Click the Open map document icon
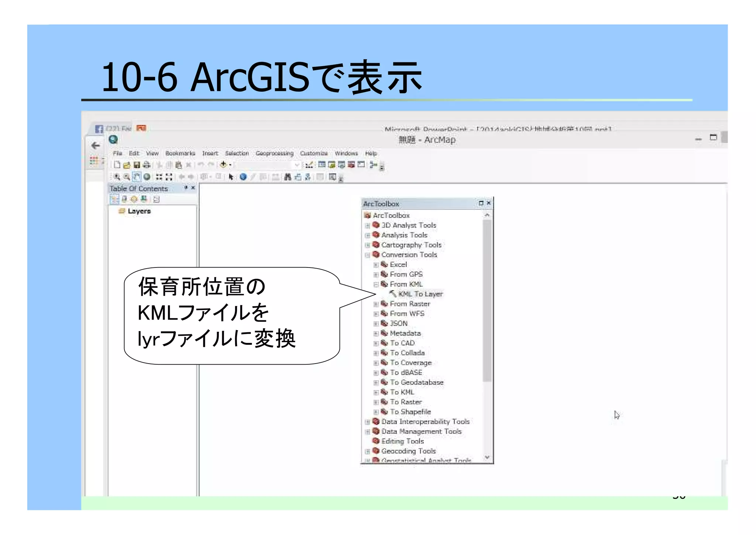Image resolution: width=756 pixels, height=535 pixels. click(127, 165)
